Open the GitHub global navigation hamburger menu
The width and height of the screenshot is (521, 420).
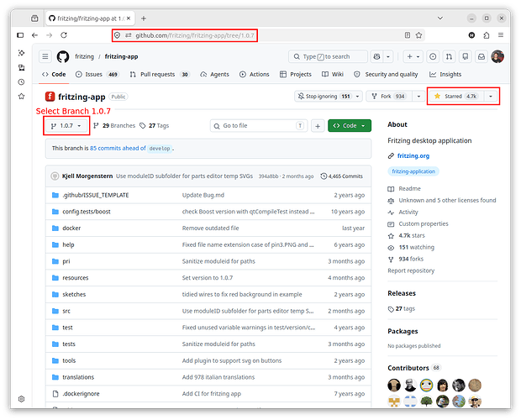tap(45, 57)
